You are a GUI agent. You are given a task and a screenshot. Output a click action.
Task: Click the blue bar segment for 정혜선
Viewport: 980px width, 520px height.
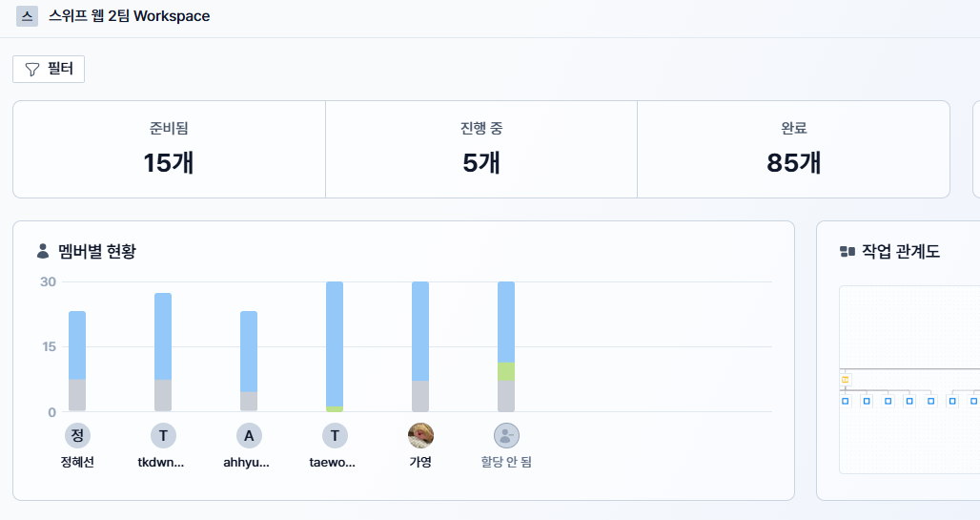77,344
